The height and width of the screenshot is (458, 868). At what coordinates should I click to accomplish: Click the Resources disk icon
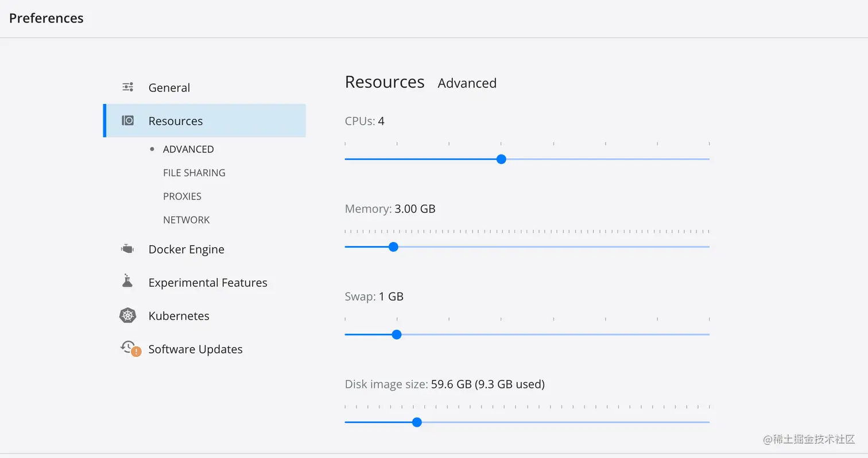coord(127,121)
